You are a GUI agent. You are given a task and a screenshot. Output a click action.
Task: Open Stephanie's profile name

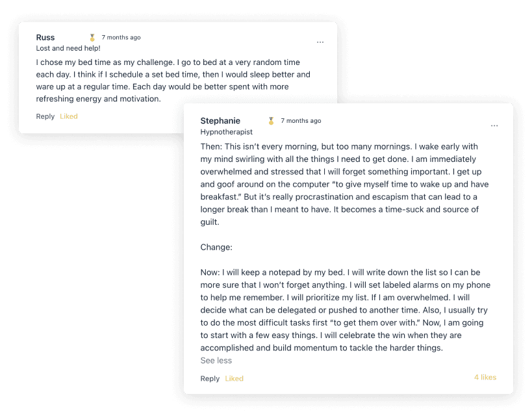click(220, 121)
